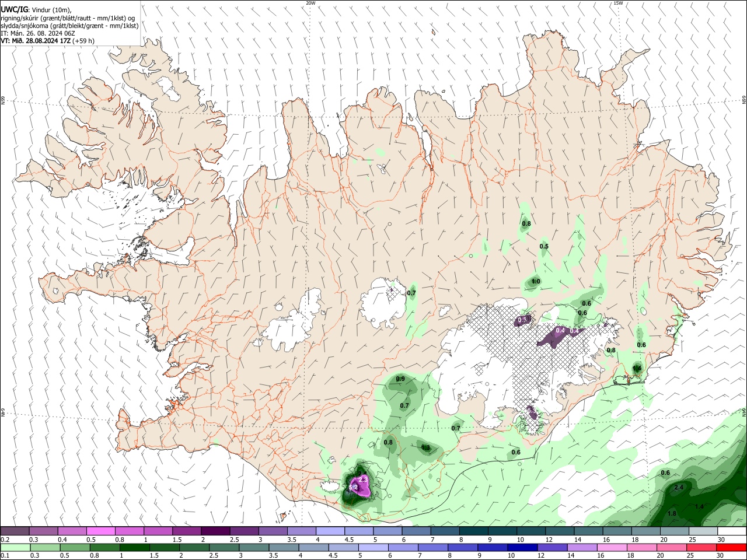Click the 'slydda/snjókoma' legend description line

pyautogui.click(x=69, y=26)
